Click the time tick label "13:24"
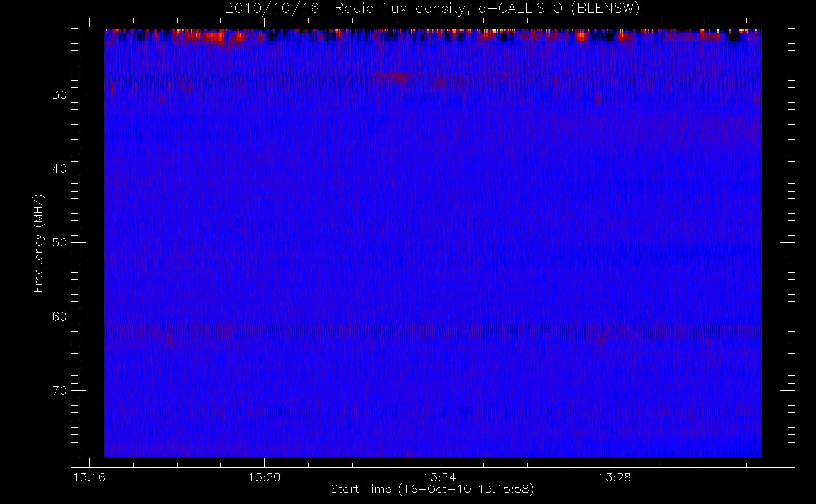 point(440,477)
